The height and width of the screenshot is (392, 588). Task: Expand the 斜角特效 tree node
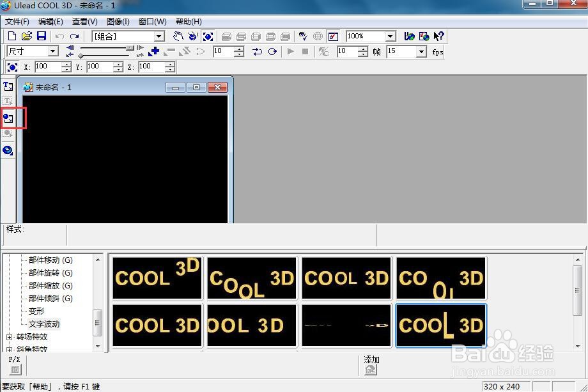pos(10,350)
